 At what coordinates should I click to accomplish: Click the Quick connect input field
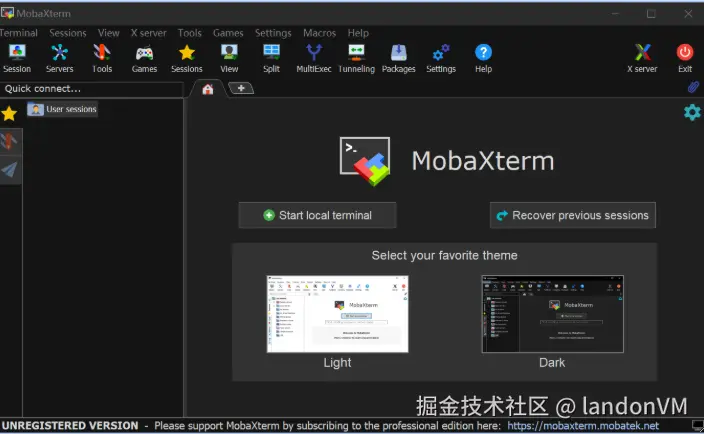pyautogui.click(x=92, y=89)
